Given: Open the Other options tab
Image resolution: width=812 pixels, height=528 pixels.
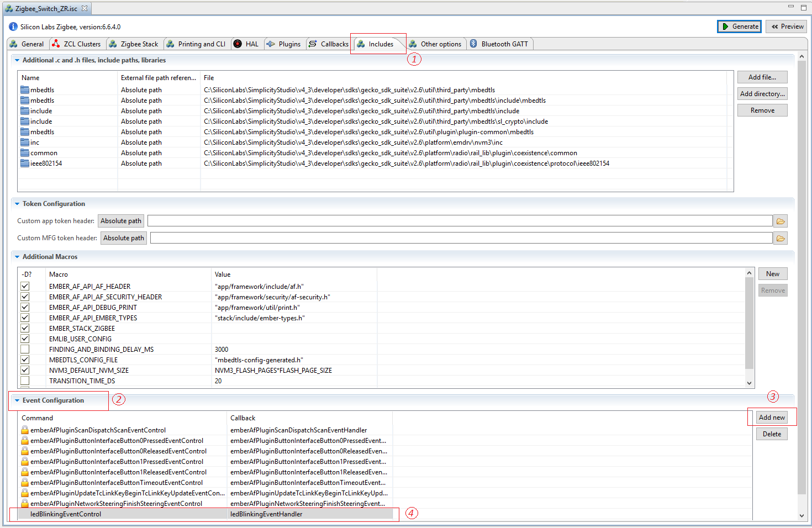Looking at the screenshot, I should pos(435,44).
